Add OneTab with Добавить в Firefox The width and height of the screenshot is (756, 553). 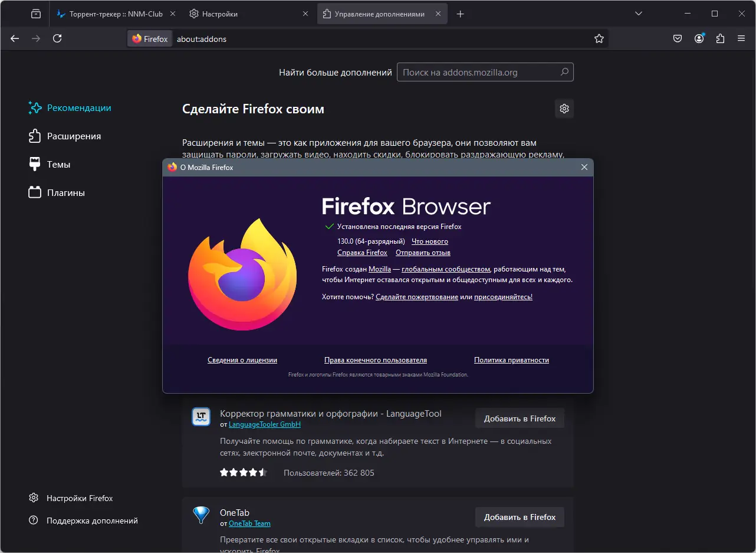[520, 517]
